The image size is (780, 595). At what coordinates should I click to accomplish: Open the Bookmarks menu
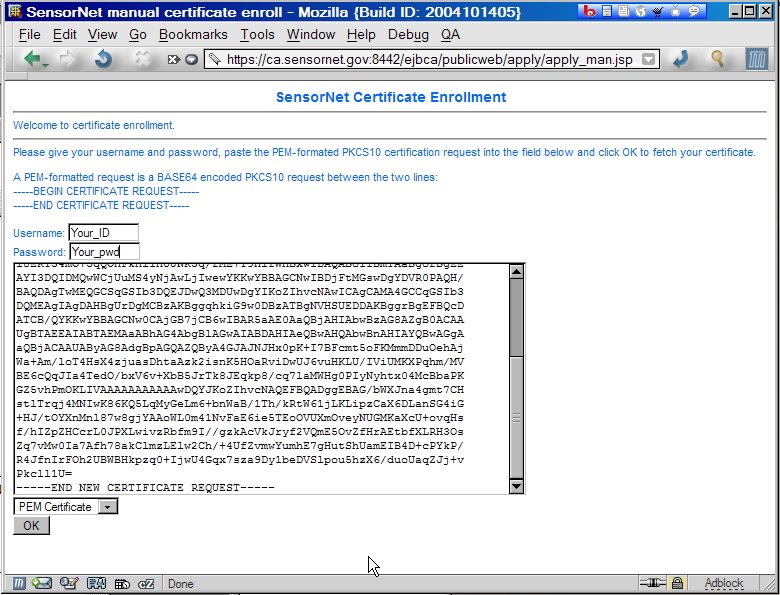193,34
